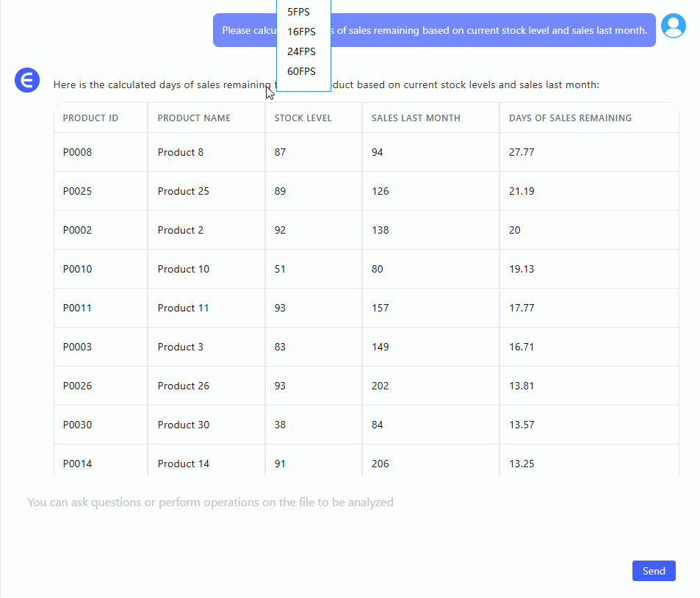This screenshot has height=598, width=700.
Task: Click the Product ID column header
Action: pyautogui.click(x=90, y=118)
